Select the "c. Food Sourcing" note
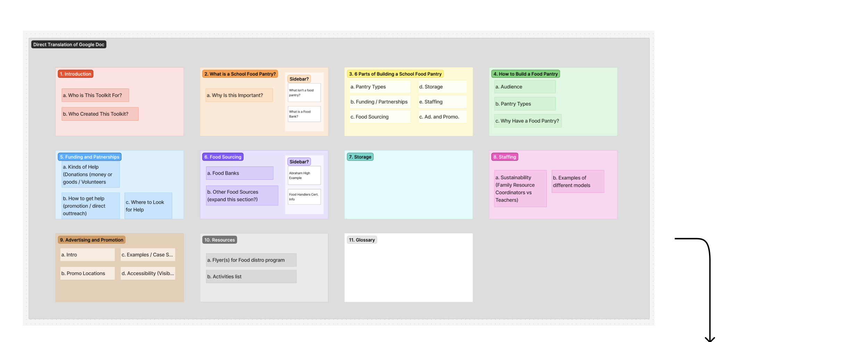This screenshot has width=868, height=342. [380, 117]
